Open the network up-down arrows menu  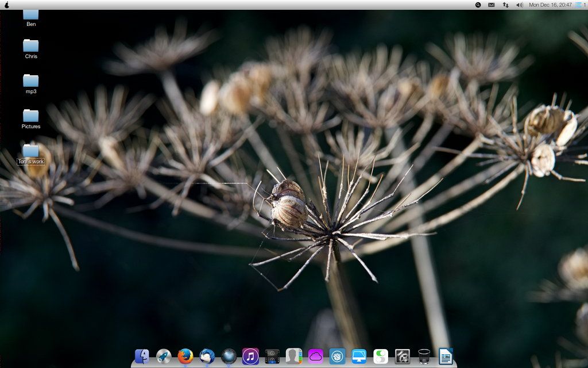(x=505, y=5)
